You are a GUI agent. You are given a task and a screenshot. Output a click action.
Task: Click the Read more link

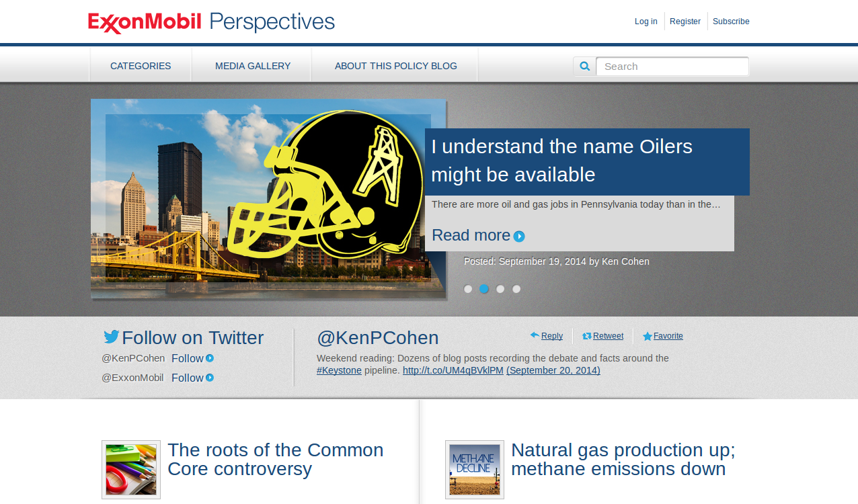pos(471,235)
